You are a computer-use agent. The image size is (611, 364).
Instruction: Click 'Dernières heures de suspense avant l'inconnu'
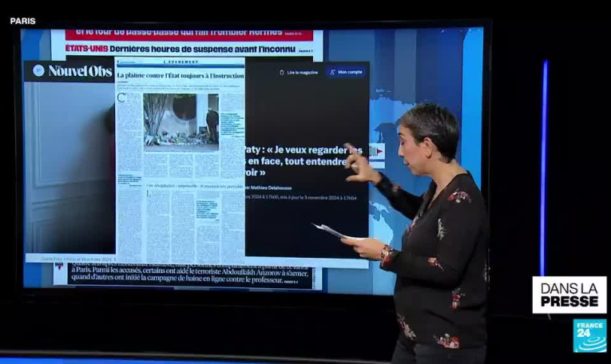coord(203,49)
